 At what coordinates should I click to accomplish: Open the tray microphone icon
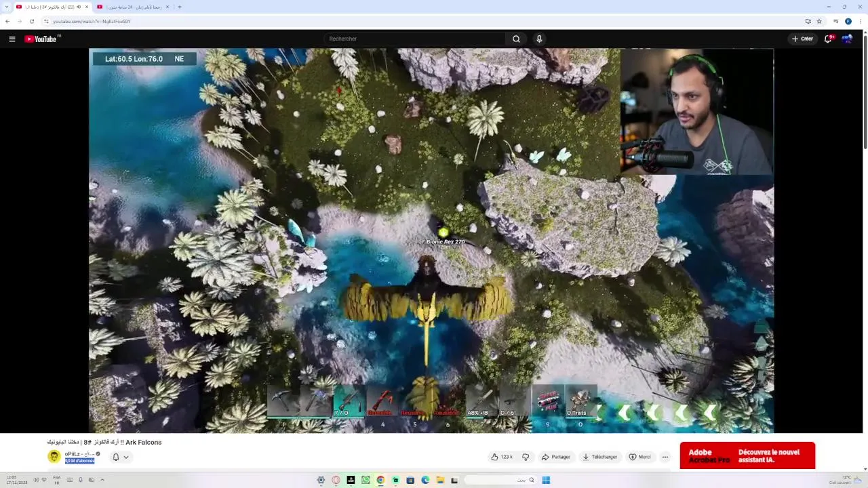pyautogui.click(x=80, y=480)
